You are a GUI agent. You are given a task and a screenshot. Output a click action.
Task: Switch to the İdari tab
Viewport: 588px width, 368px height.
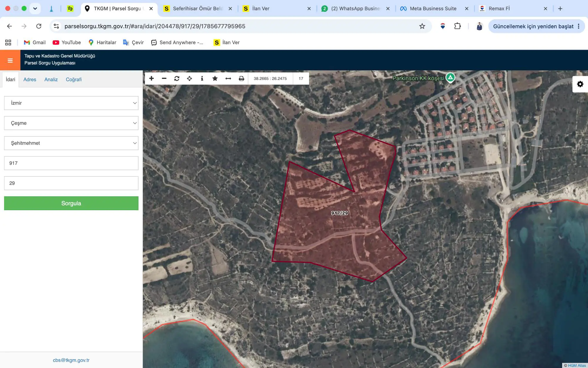click(11, 79)
